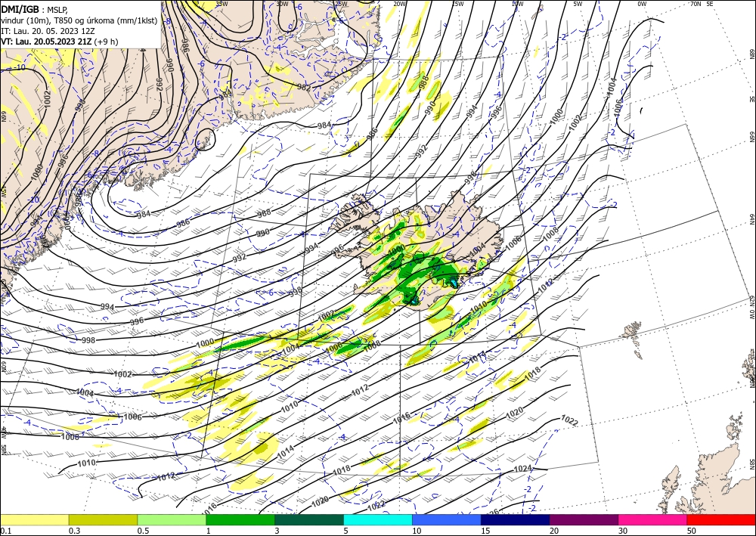The width and height of the screenshot is (756, 536).
Task: Click the legend value '0.1'
Action: (x=5, y=531)
